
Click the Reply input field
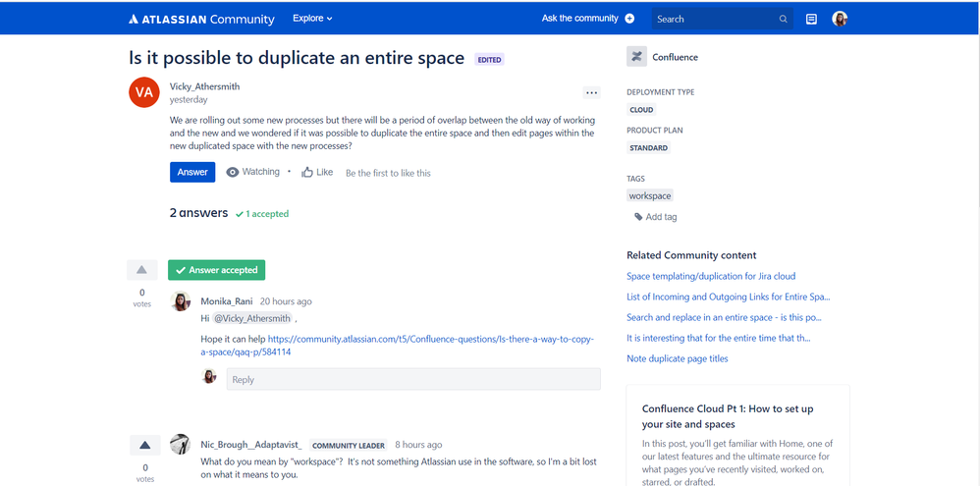tap(413, 379)
